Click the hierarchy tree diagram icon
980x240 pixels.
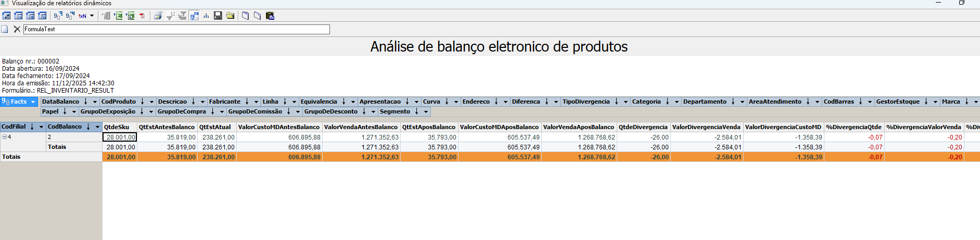(x=206, y=16)
